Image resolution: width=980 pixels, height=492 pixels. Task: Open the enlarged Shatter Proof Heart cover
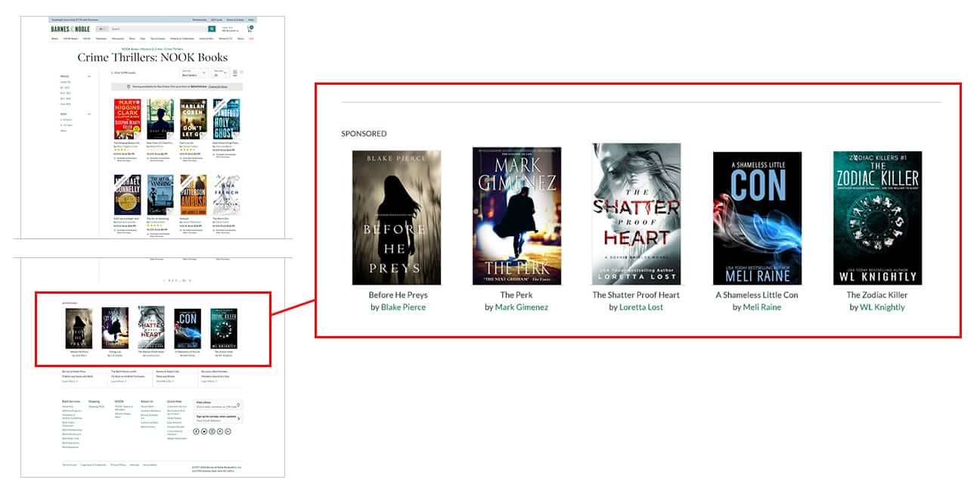click(636, 214)
